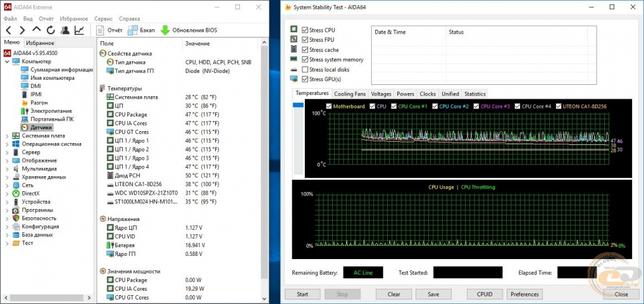The height and width of the screenshot is (304, 644).
Task: Click the Stress cache icon
Action: pyautogui.click(x=294, y=49)
